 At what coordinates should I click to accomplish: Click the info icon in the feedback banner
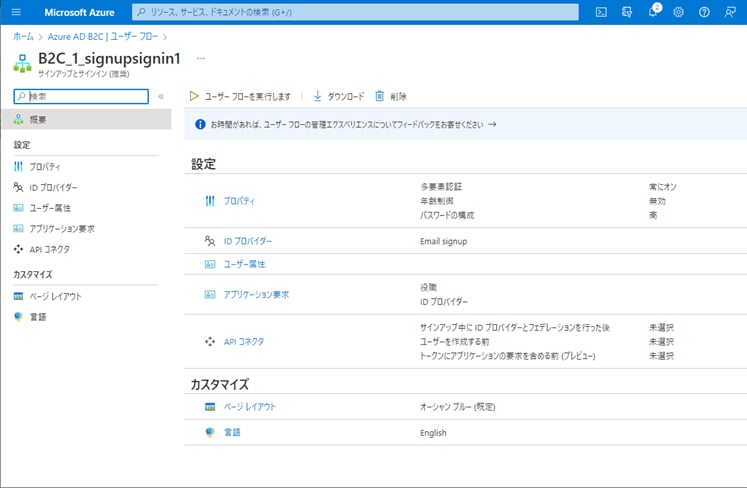[200, 124]
